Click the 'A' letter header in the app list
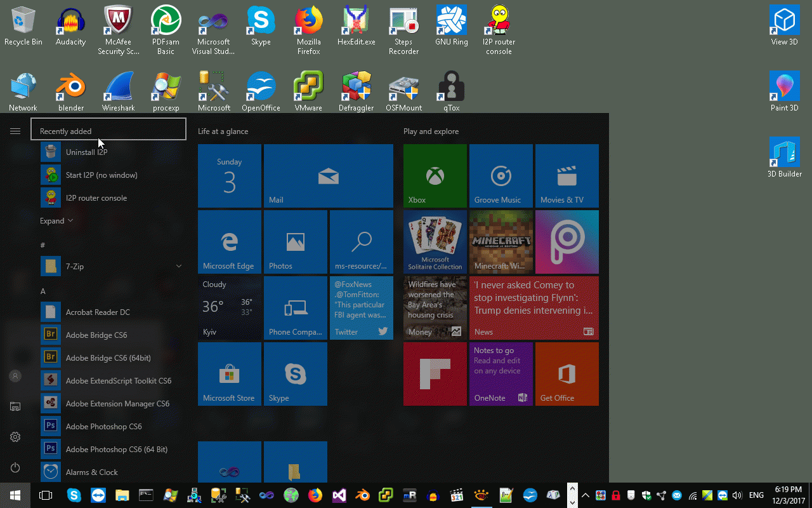812x508 pixels. click(x=43, y=291)
